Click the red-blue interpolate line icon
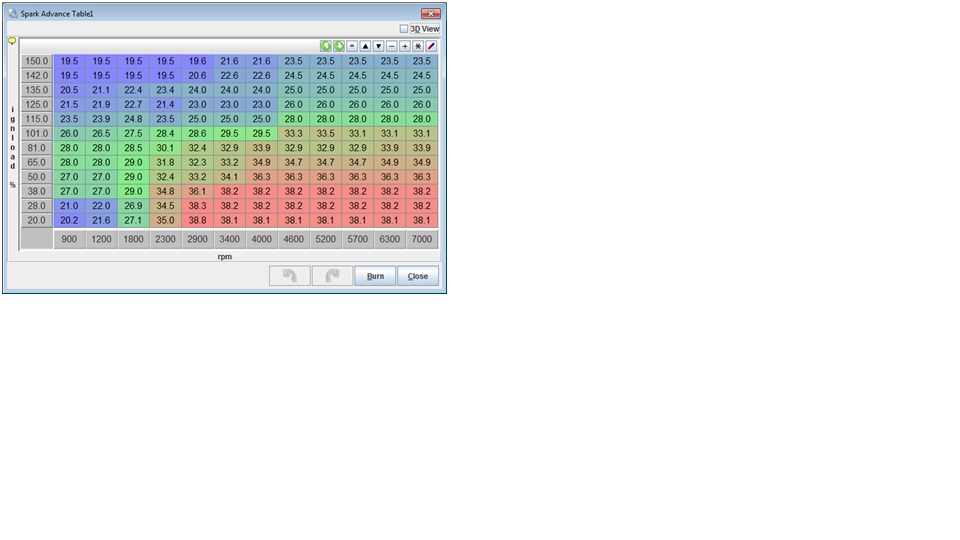960x540 pixels. pos(431,46)
